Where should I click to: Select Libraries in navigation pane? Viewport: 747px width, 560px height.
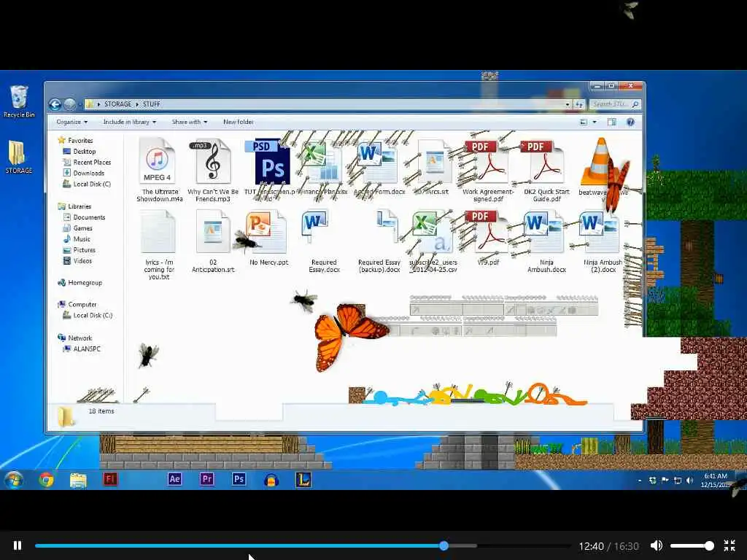click(x=79, y=206)
